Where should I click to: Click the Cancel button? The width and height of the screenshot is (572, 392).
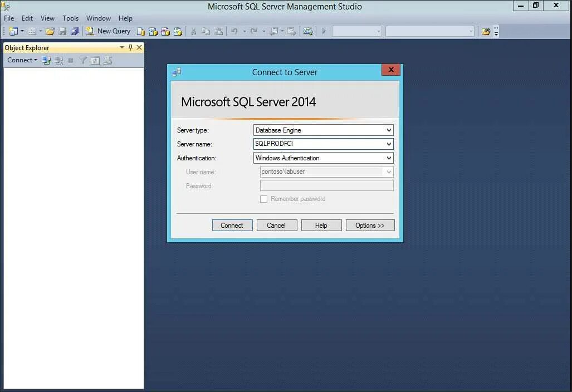[x=276, y=226]
